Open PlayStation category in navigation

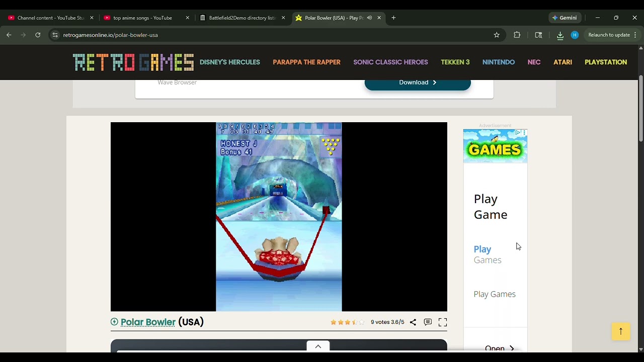[606, 62]
